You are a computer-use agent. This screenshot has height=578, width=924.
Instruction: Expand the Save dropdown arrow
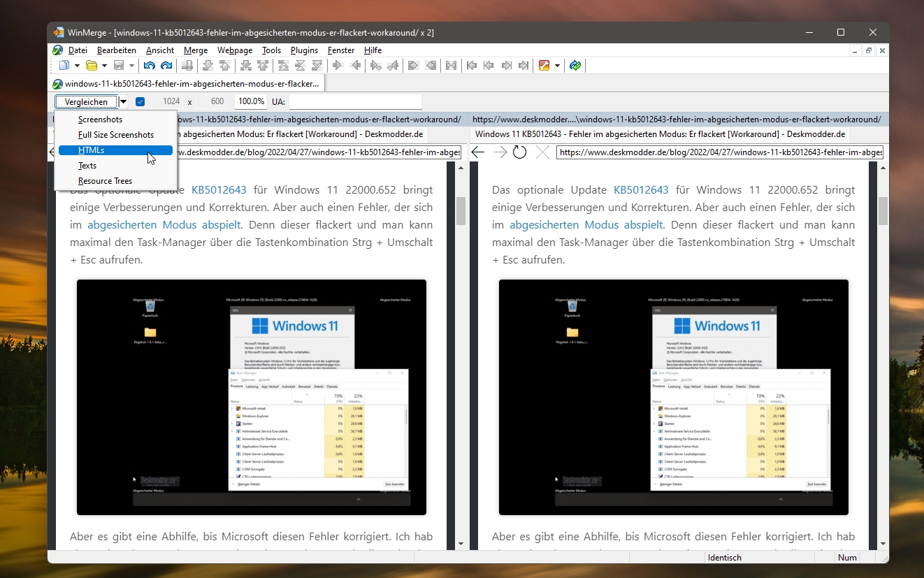click(x=131, y=66)
